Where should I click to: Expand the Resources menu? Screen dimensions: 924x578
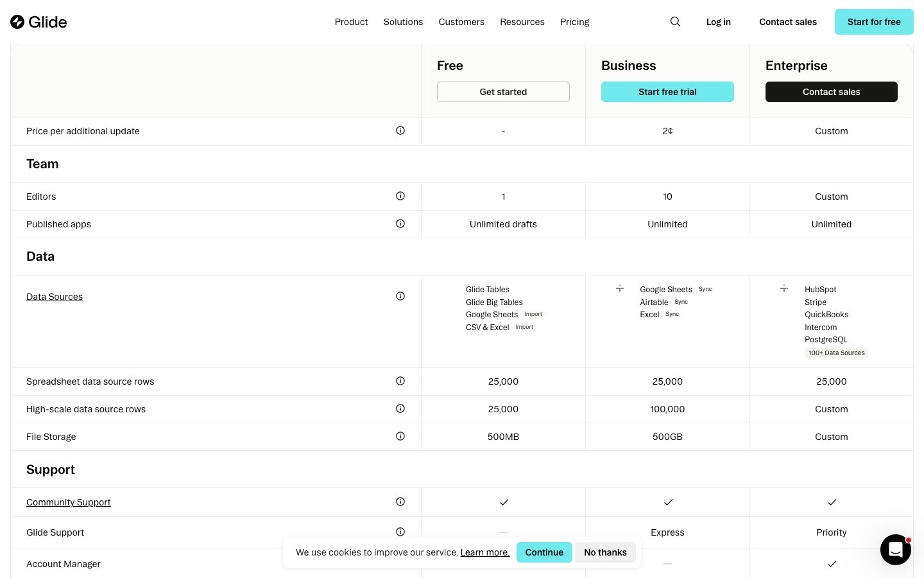pyautogui.click(x=522, y=22)
